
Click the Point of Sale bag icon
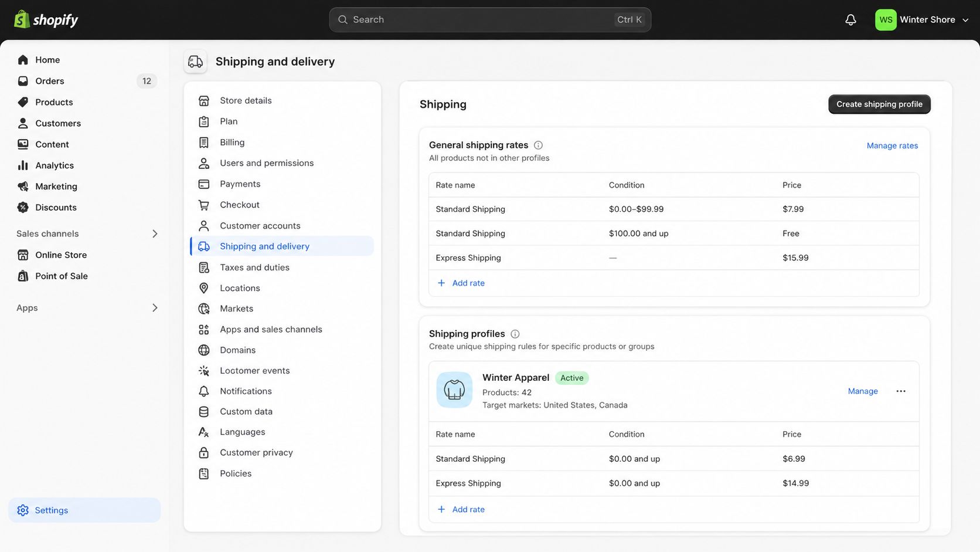click(23, 276)
